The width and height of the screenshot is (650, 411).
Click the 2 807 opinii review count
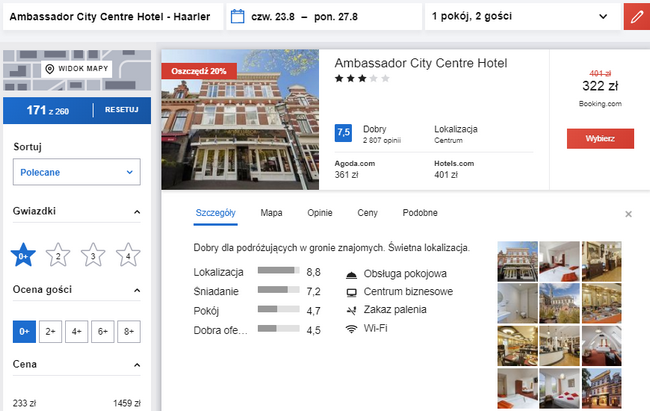(x=382, y=141)
